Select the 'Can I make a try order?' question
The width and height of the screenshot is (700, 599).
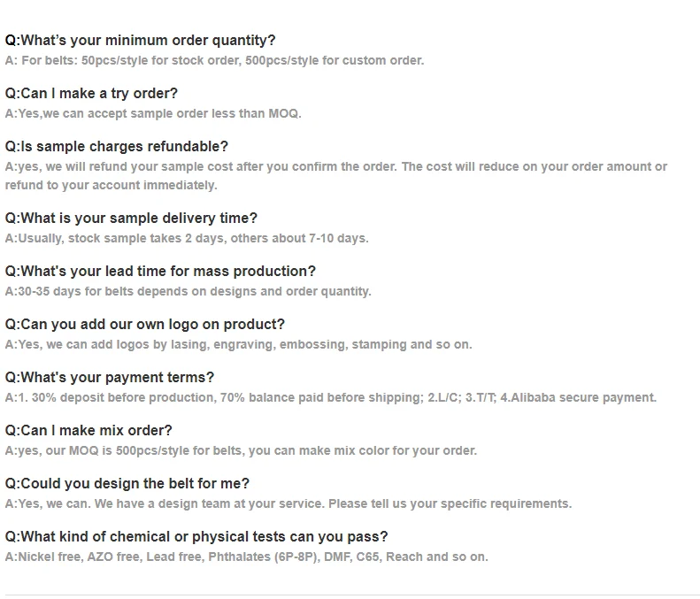click(x=91, y=93)
